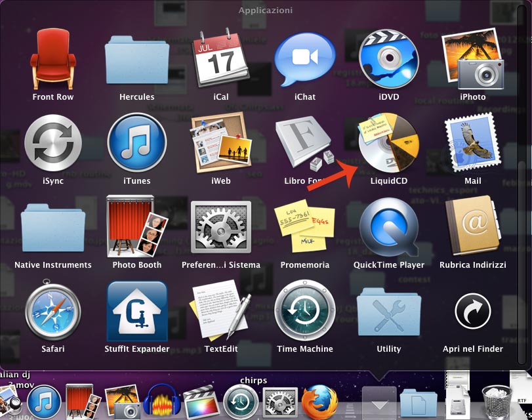Open Front Row from the Applications stack
This screenshot has width=532, height=420.
pos(52,59)
